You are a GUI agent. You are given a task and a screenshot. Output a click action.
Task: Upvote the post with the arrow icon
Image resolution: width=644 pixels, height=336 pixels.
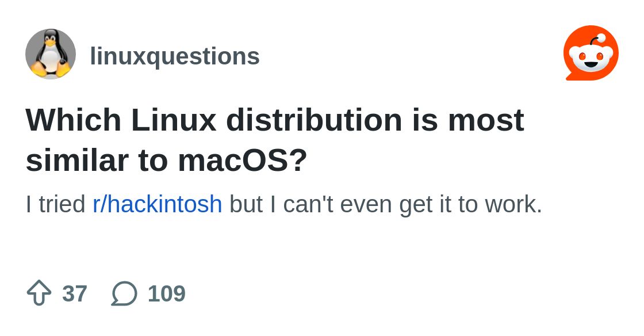point(39,293)
